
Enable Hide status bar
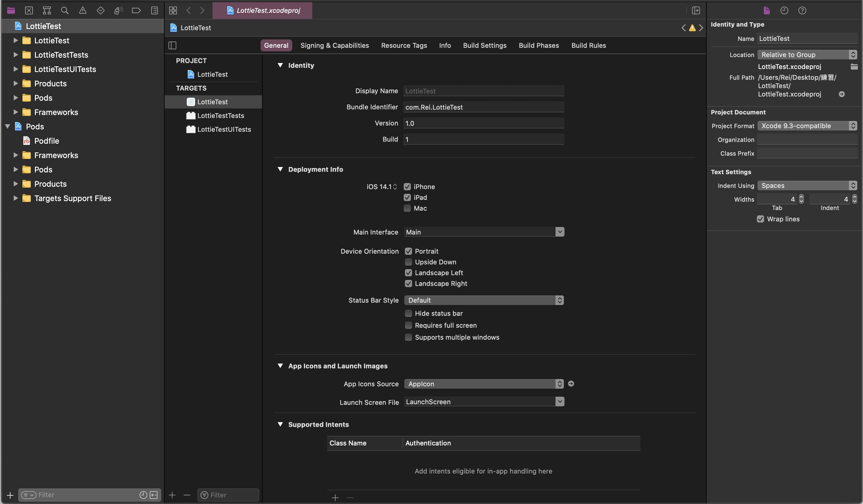408,313
